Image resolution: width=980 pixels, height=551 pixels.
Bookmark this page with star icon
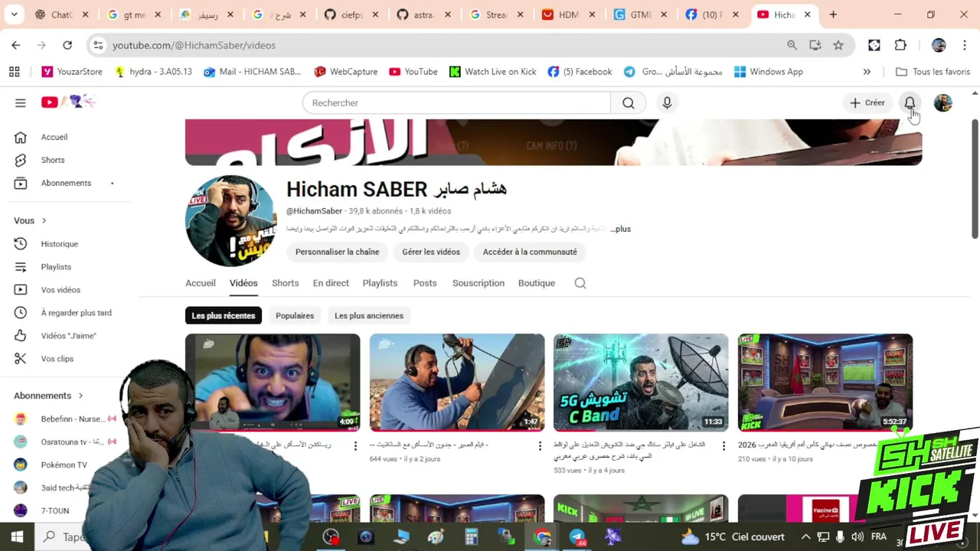(838, 45)
